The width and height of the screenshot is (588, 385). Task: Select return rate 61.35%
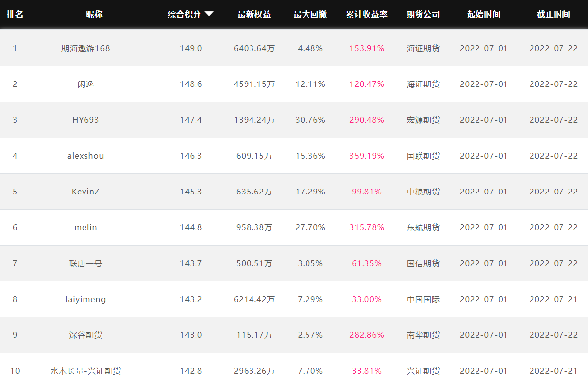click(x=367, y=263)
